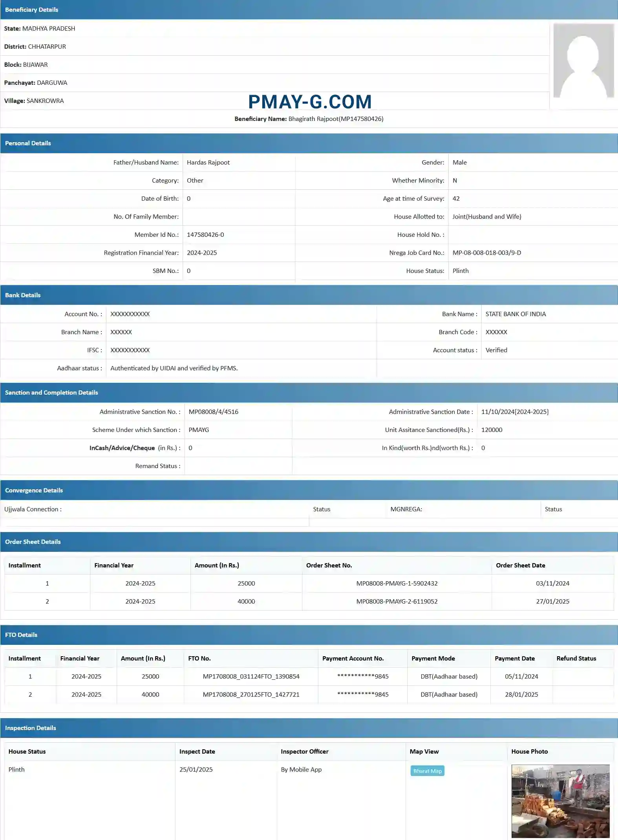The image size is (618, 840).
Task: Click FTO number MP1708008_270125FTO_1427721
Action: [251, 695]
